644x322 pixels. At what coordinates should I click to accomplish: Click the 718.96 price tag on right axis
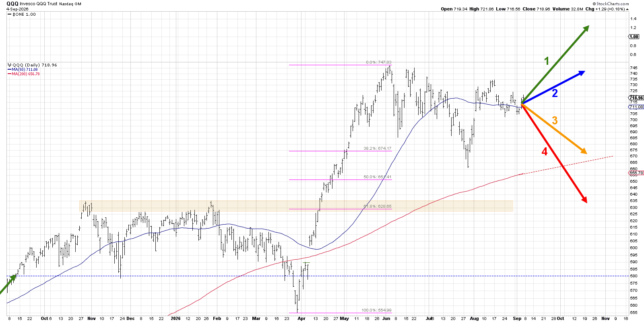[636, 98]
